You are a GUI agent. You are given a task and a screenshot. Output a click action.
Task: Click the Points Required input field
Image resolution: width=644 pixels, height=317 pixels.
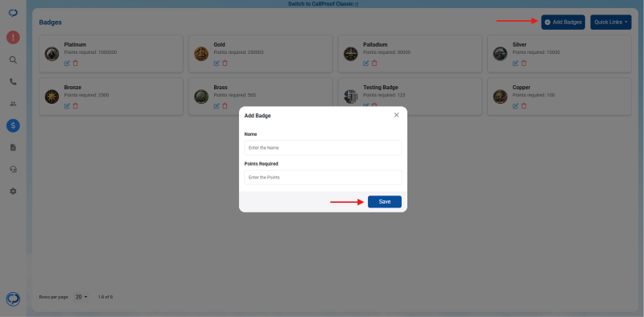(x=324, y=177)
